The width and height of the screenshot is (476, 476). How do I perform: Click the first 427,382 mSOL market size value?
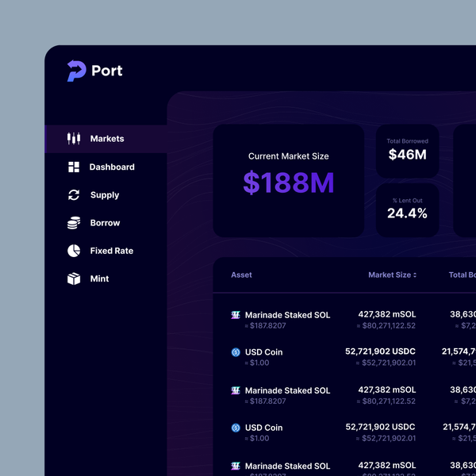[x=387, y=314]
